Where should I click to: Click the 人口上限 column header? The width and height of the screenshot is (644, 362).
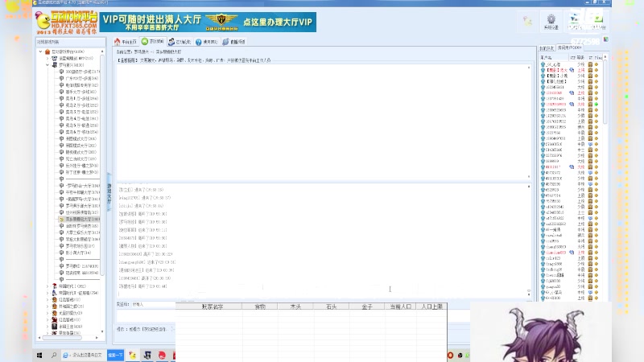click(x=431, y=306)
